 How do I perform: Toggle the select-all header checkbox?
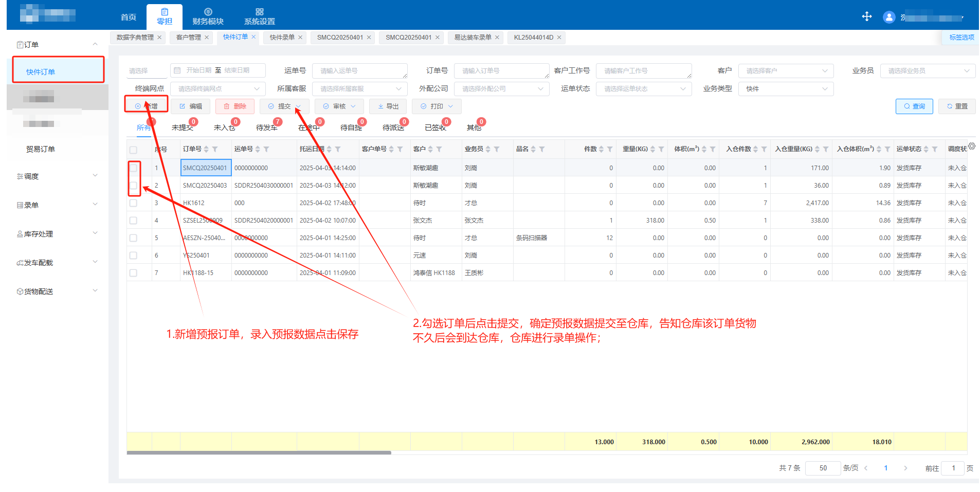click(x=133, y=150)
